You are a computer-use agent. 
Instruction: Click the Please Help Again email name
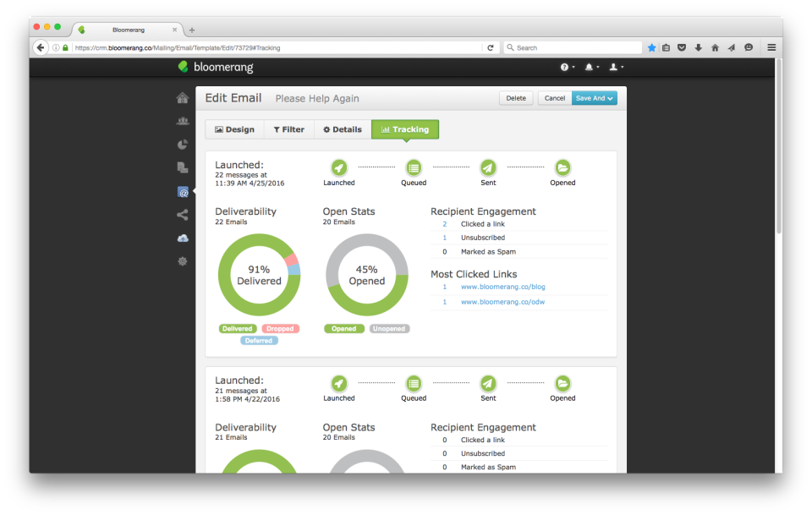pyautogui.click(x=317, y=98)
